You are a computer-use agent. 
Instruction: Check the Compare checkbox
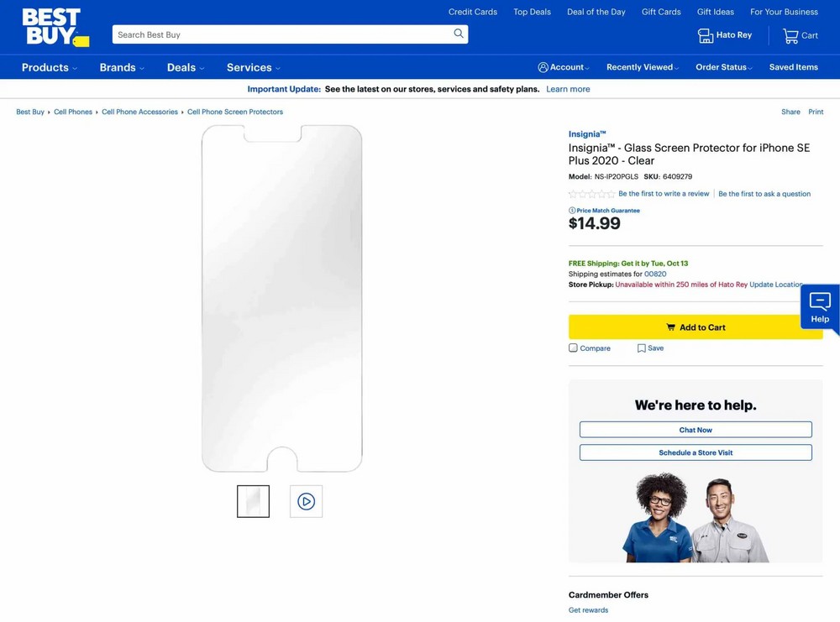(x=573, y=348)
